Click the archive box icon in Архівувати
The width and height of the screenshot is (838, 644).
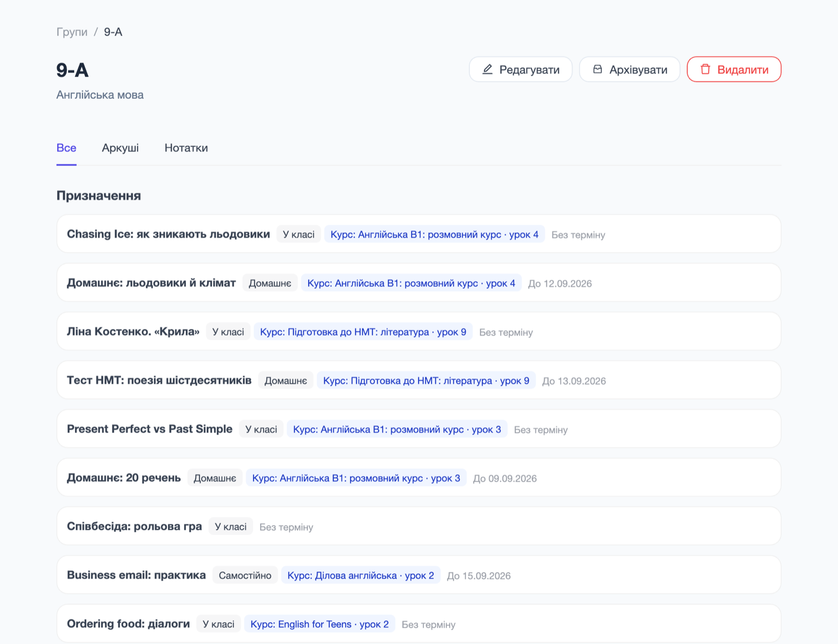coord(598,70)
